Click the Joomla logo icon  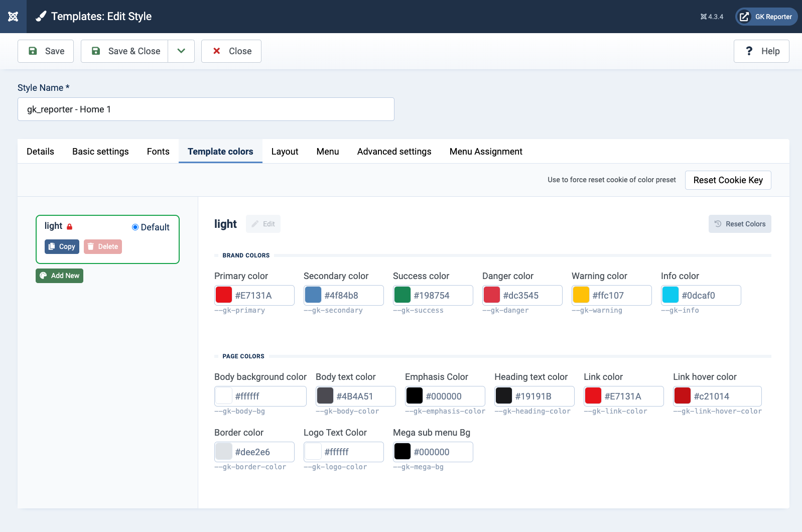(x=13, y=17)
